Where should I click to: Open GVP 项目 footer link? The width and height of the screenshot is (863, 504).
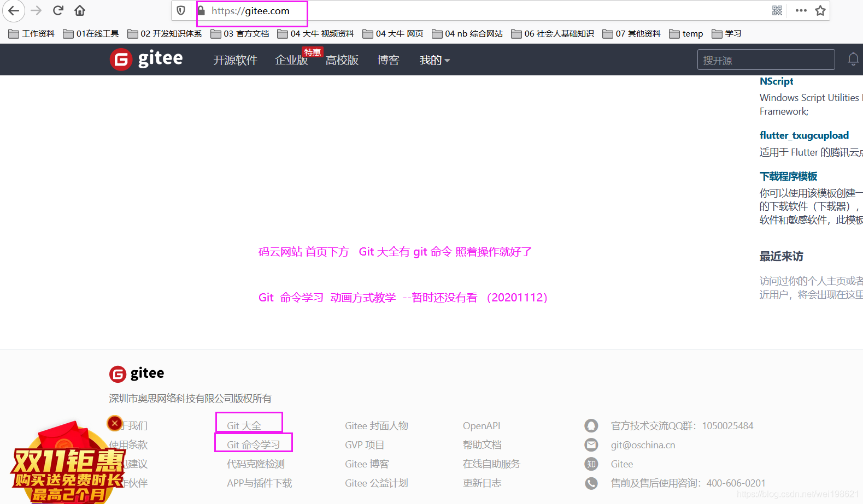[365, 444]
